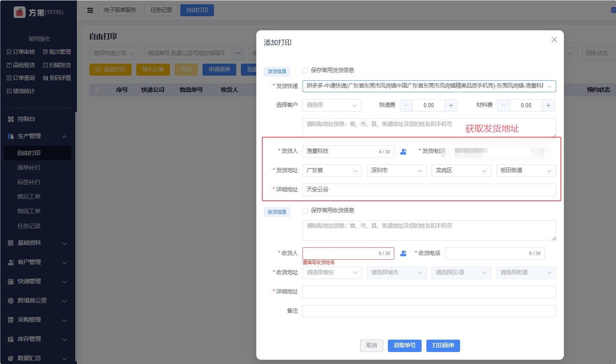This screenshot has width=616, height=364.
Task: Switch to the 任务记录 tab
Action: click(161, 10)
